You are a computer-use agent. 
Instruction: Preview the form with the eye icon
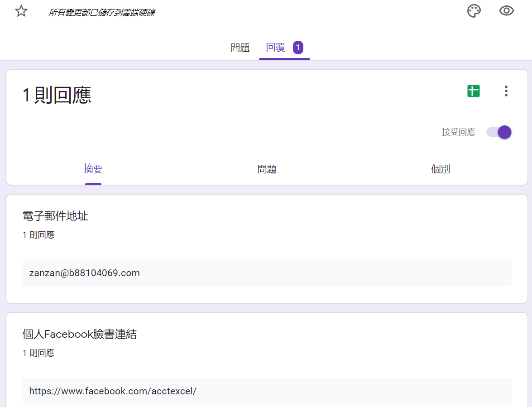point(506,11)
